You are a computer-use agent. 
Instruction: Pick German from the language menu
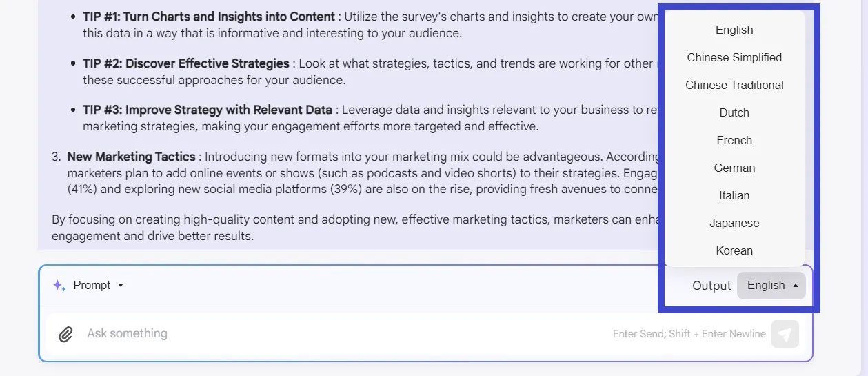[x=734, y=168]
